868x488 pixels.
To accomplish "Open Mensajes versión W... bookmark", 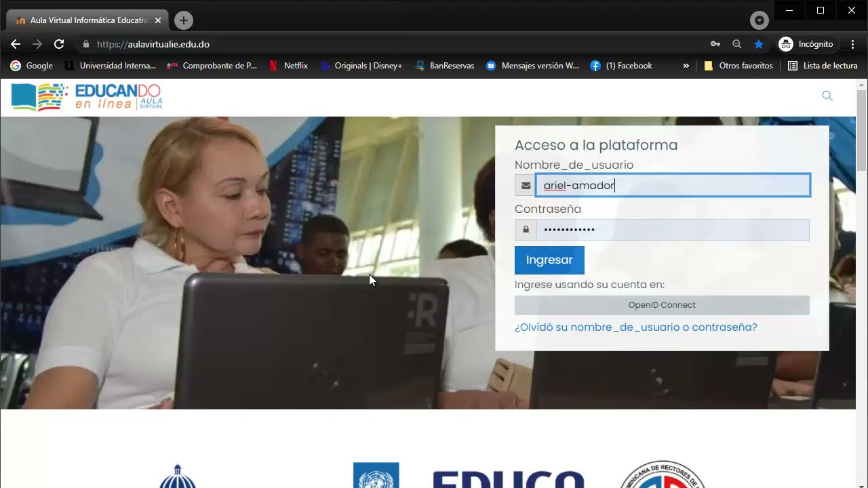I will 533,66.
